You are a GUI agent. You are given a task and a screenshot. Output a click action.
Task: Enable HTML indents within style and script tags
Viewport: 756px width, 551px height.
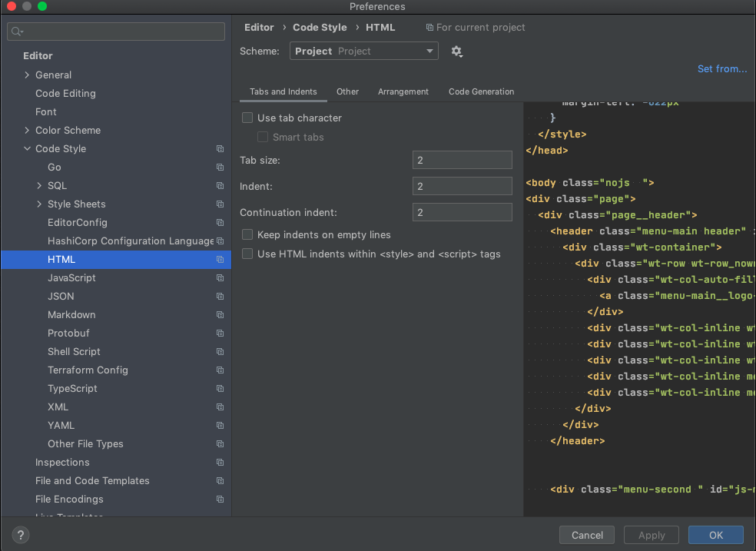pyautogui.click(x=247, y=254)
